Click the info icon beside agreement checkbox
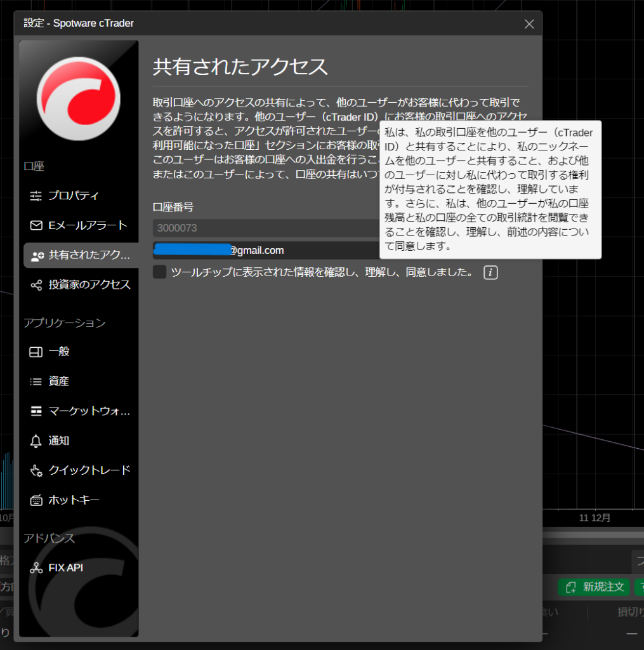This screenshot has height=650, width=644. (490, 272)
